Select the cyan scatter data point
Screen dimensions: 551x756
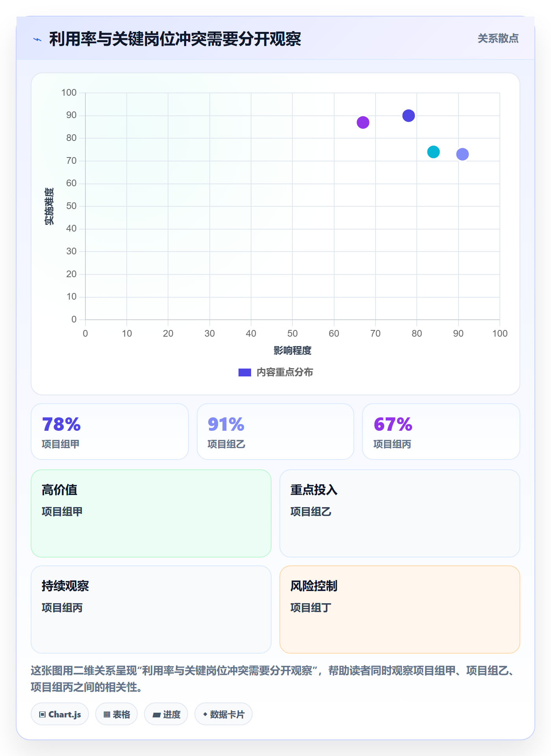click(433, 152)
